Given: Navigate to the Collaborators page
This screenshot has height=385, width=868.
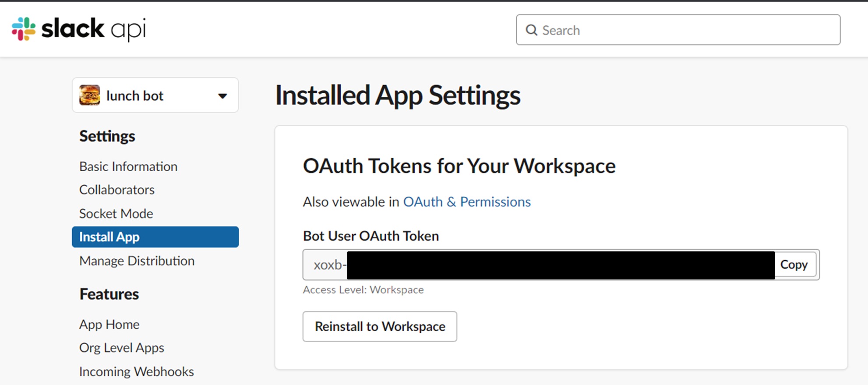Looking at the screenshot, I should [x=116, y=190].
